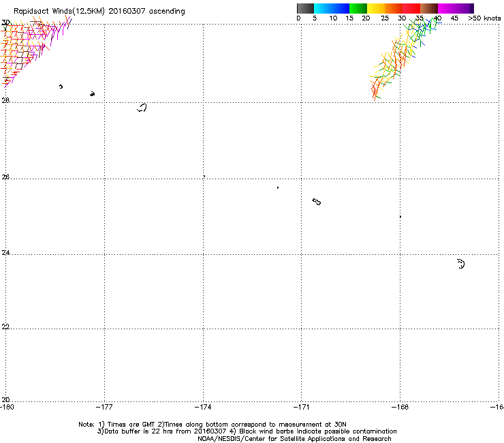504x443 pixels.
Task: Pick the red 30-35 knots legend color
Action: coord(411,8)
